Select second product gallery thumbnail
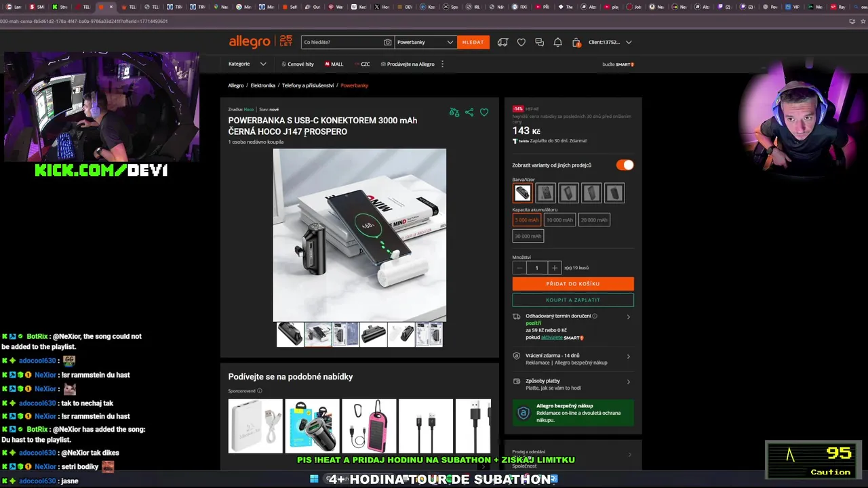Viewport: 868px width, 488px height. 318,335
